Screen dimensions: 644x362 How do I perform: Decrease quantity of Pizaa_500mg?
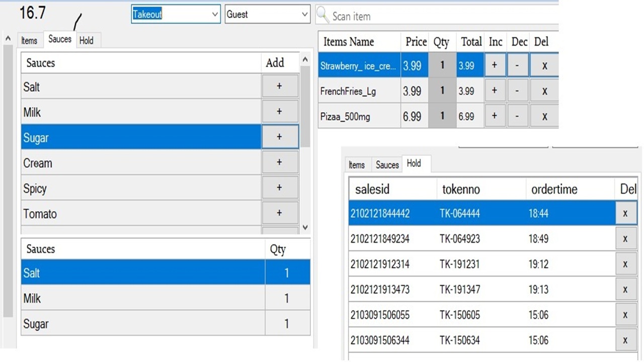pyautogui.click(x=517, y=116)
